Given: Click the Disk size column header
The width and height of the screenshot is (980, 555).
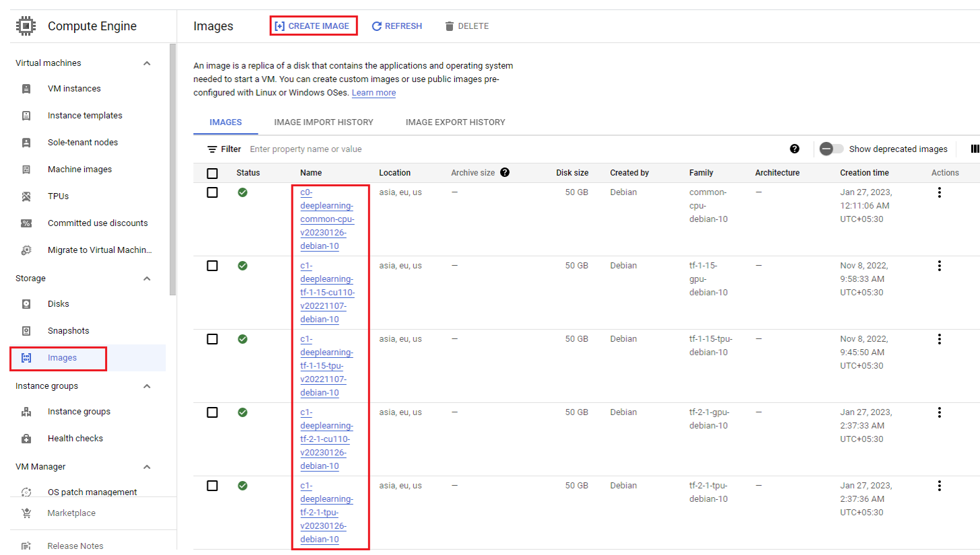Looking at the screenshot, I should point(572,173).
